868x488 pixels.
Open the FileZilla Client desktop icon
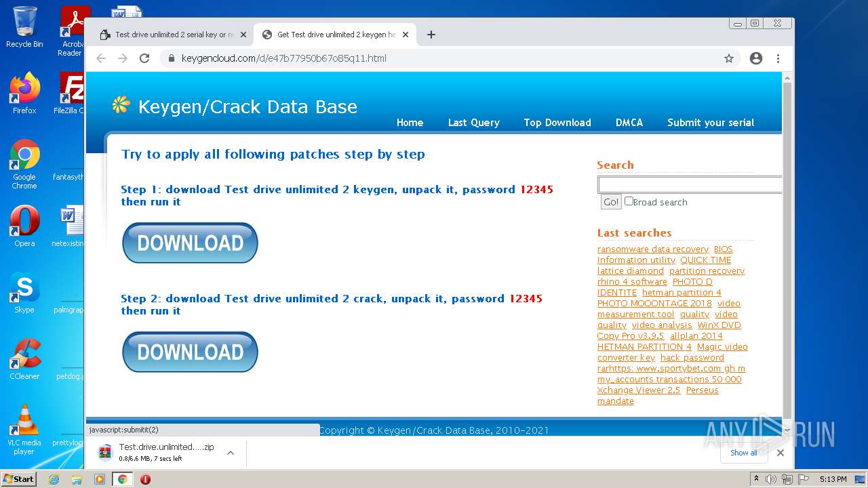pyautogui.click(x=71, y=93)
